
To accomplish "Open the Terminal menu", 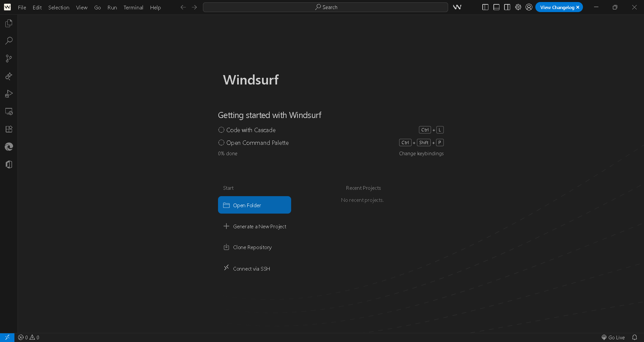I will pyautogui.click(x=133, y=7).
